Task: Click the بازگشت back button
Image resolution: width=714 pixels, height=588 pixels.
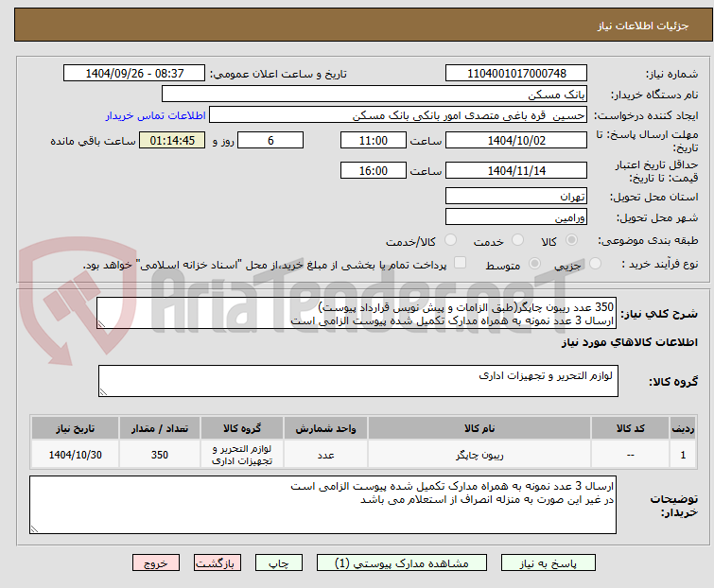Action: click(217, 563)
